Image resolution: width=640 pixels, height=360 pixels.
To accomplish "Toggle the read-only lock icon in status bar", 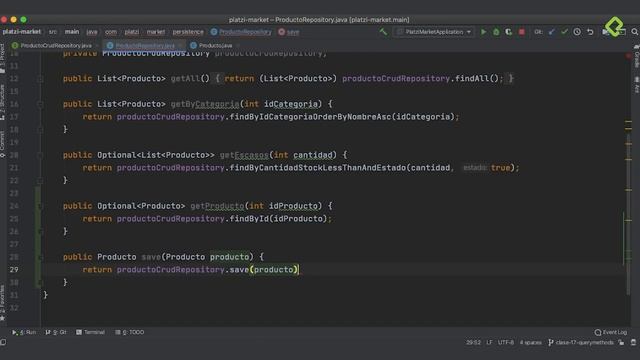I will 621,342.
